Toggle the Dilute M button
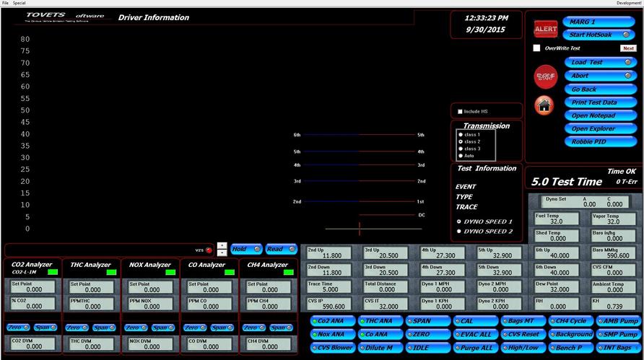644x360 pixels. [380, 348]
